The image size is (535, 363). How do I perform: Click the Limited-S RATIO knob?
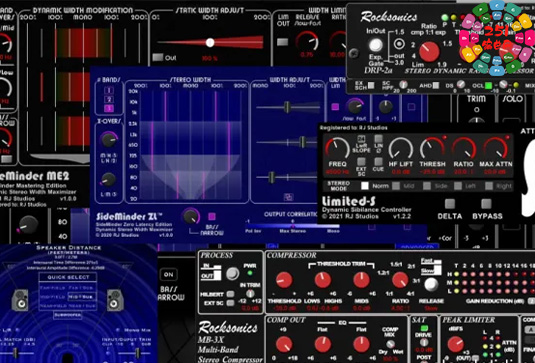463,148
